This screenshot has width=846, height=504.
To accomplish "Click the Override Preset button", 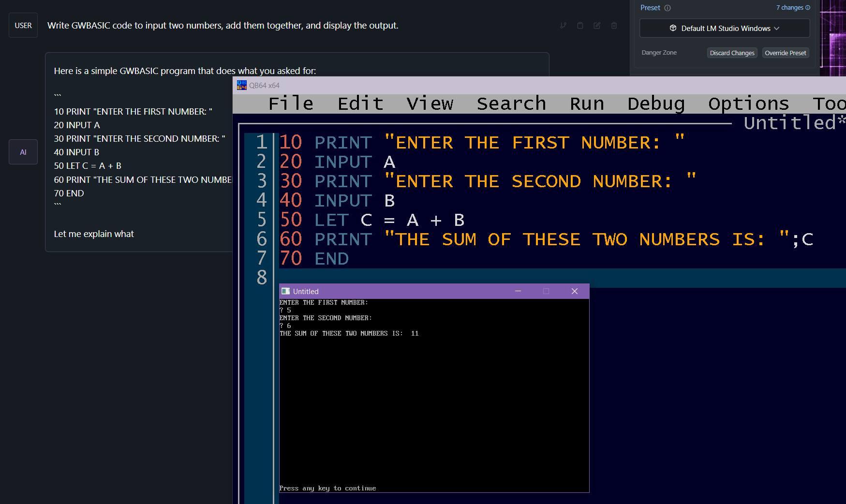I will [786, 53].
